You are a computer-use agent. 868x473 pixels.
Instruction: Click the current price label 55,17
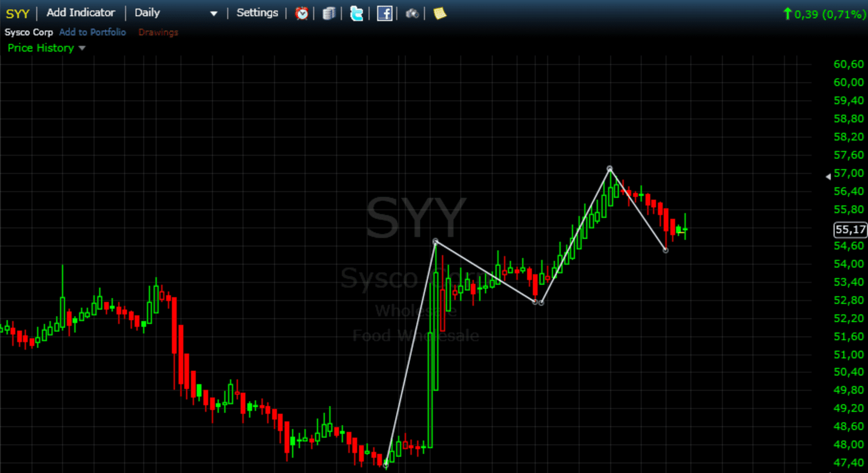tap(850, 230)
